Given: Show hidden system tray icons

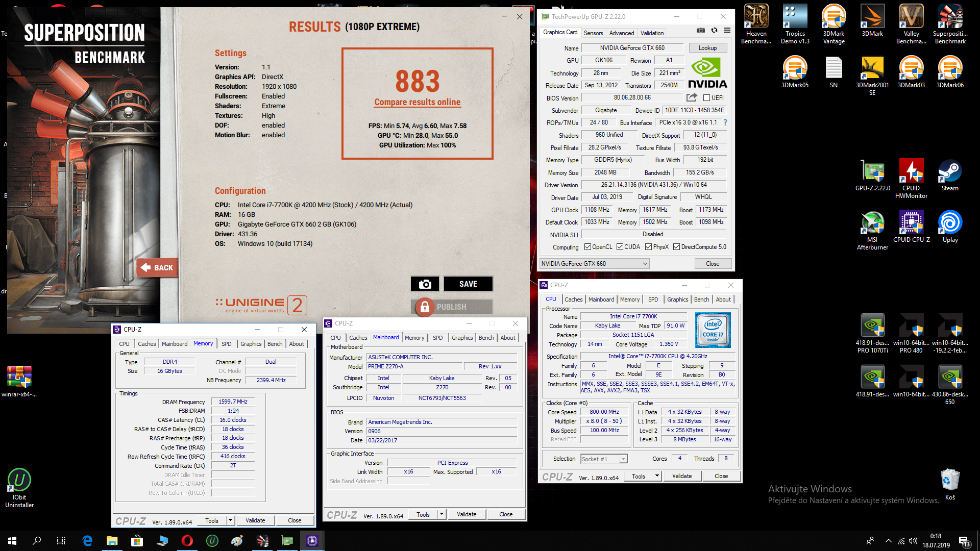Looking at the screenshot, I should tap(889, 541).
